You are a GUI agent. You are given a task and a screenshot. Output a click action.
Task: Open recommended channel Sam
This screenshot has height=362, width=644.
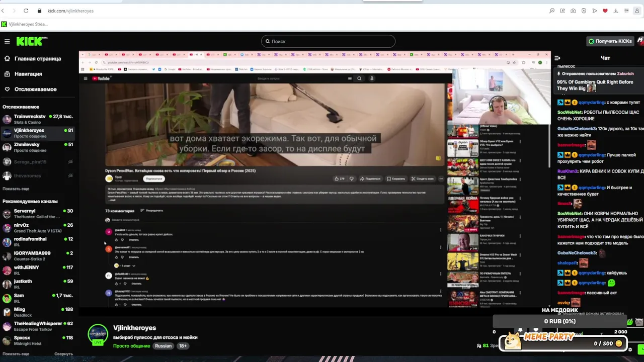tap(38, 298)
